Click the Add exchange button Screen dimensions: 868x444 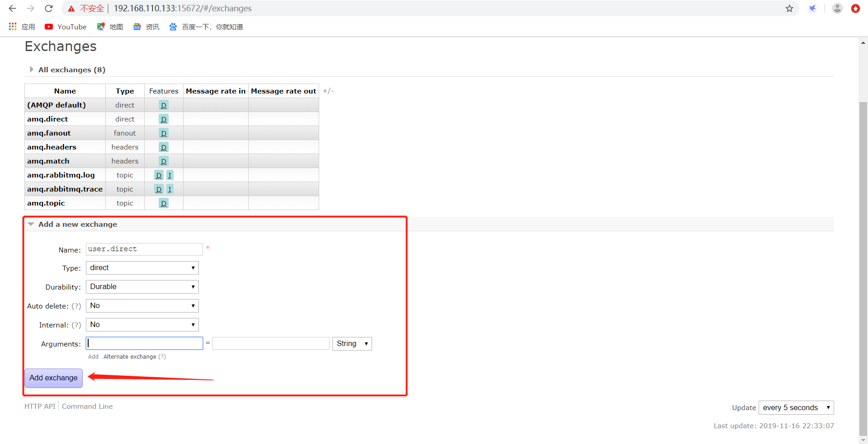pyautogui.click(x=53, y=378)
